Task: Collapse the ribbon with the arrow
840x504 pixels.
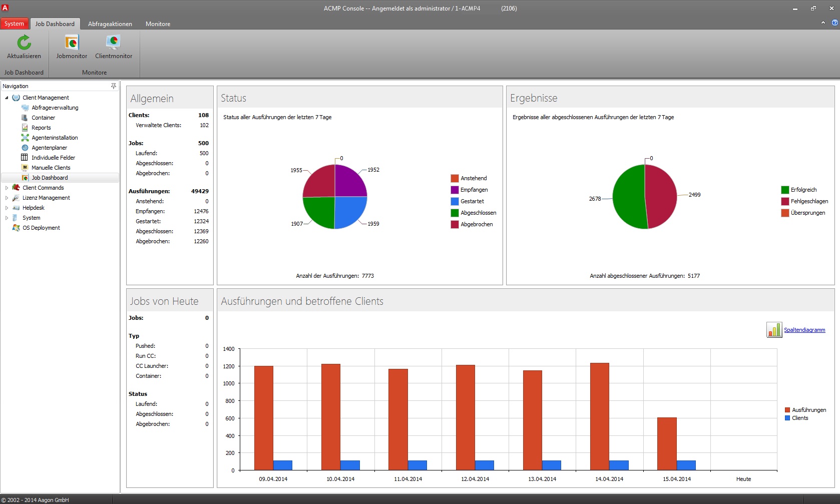Action: click(823, 23)
